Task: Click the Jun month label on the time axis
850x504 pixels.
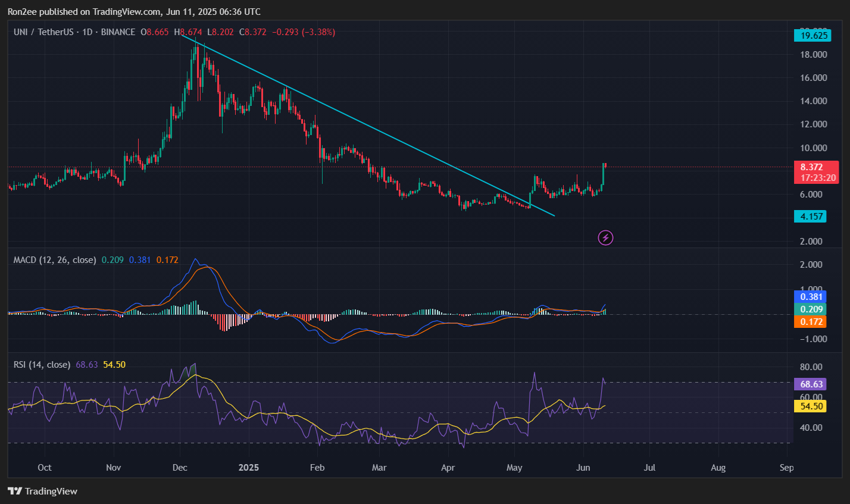Action: [583, 468]
